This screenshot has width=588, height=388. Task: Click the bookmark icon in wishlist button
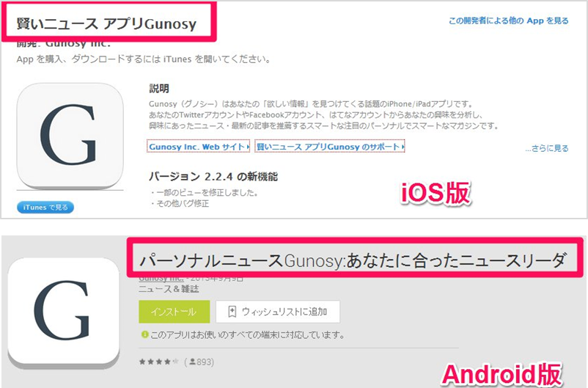tap(232, 312)
